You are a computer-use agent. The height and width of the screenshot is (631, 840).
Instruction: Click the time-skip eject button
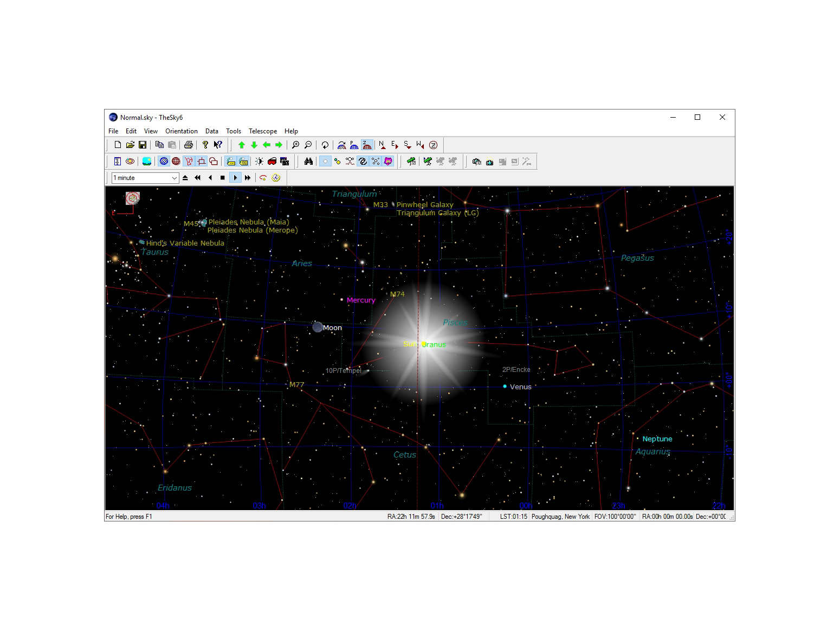click(185, 178)
